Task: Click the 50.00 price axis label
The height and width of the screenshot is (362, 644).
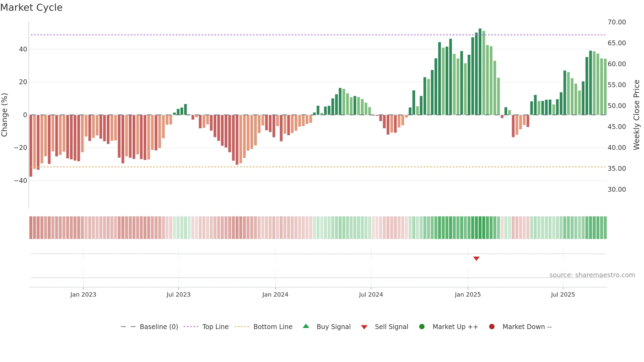Action: coord(617,106)
